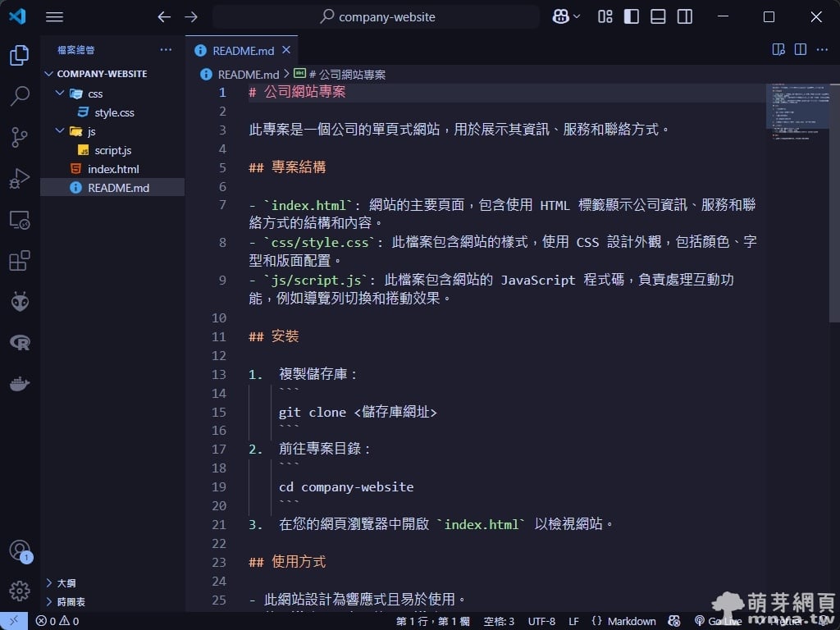The height and width of the screenshot is (630, 840).
Task: Open the Docker panel icon
Action: [20, 383]
